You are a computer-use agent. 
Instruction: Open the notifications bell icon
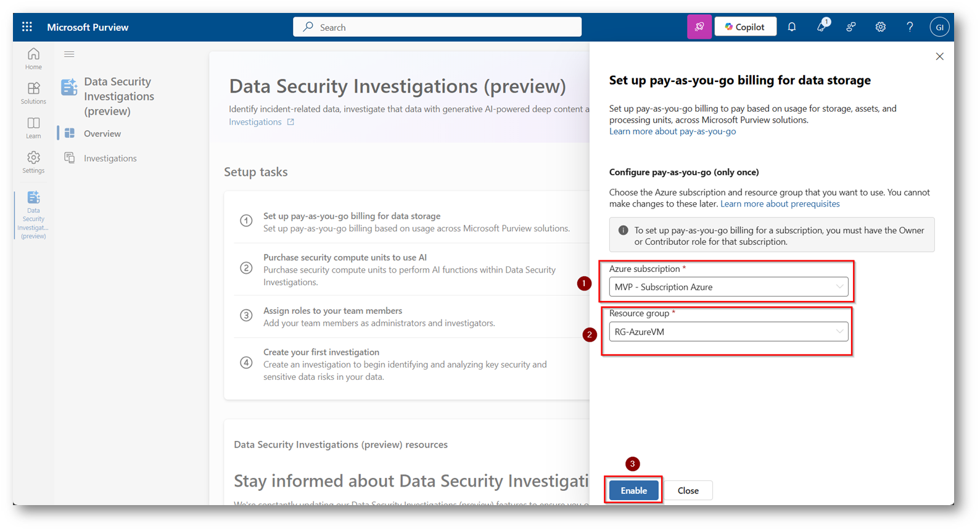click(792, 27)
